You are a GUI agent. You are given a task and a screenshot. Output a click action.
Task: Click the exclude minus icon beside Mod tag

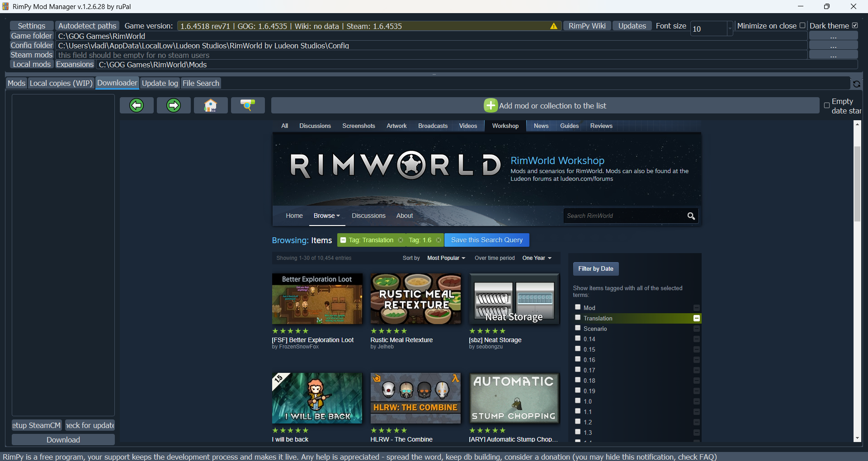coord(697,308)
